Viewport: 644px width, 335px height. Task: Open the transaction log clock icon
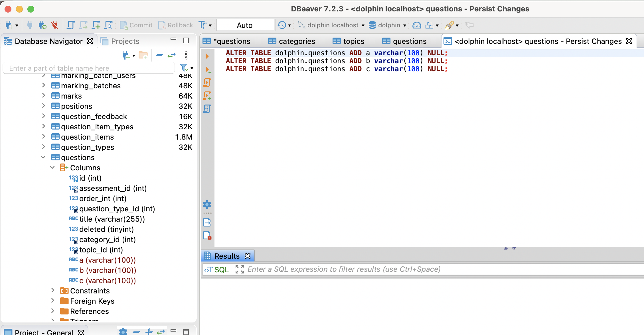coord(282,25)
